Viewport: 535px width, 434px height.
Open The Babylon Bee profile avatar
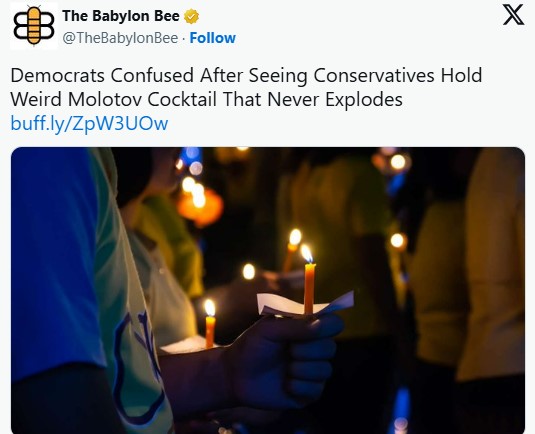pyautogui.click(x=34, y=26)
